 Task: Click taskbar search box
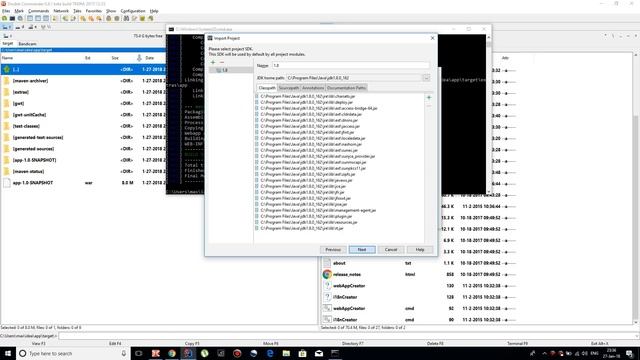(73, 353)
